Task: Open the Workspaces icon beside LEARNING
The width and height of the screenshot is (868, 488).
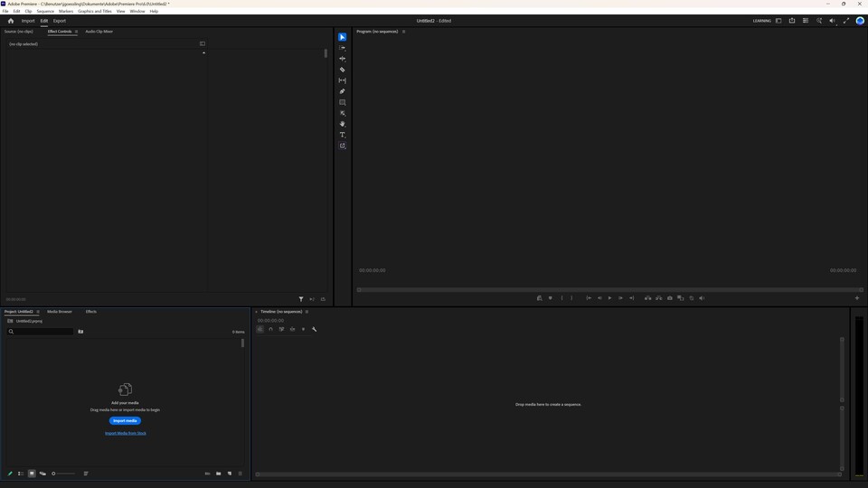Action: pyautogui.click(x=778, y=21)
